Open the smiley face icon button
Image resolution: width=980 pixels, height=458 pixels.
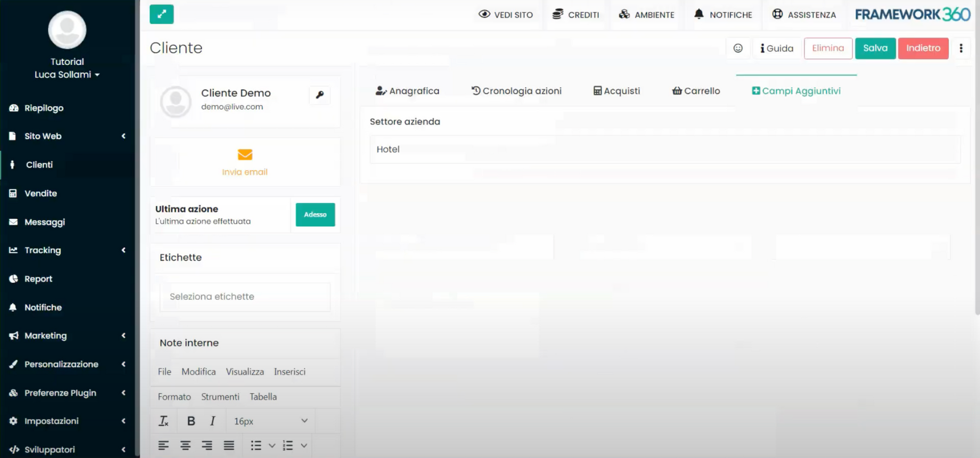[738, 48]
